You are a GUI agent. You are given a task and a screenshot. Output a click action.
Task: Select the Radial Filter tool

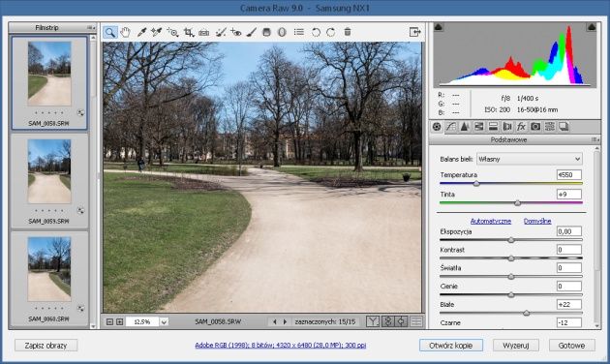282,32
